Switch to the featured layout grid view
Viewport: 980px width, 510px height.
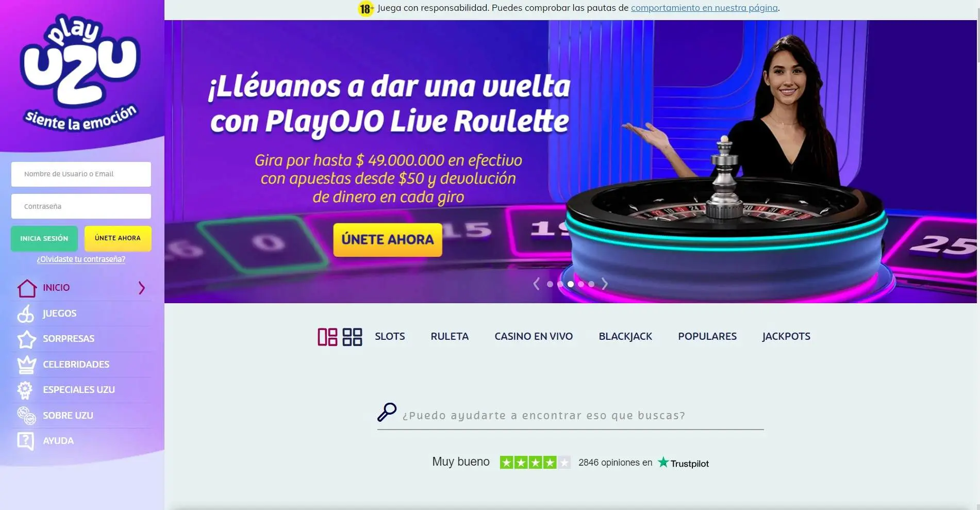327,337
